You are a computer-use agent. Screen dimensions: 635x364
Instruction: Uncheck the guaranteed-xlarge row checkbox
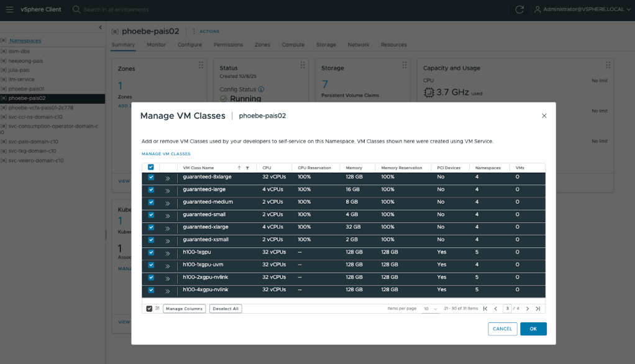[151, 227]
